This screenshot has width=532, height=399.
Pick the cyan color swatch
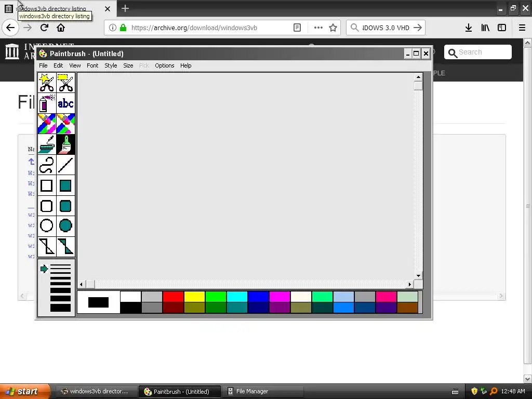tap(237, 297)
